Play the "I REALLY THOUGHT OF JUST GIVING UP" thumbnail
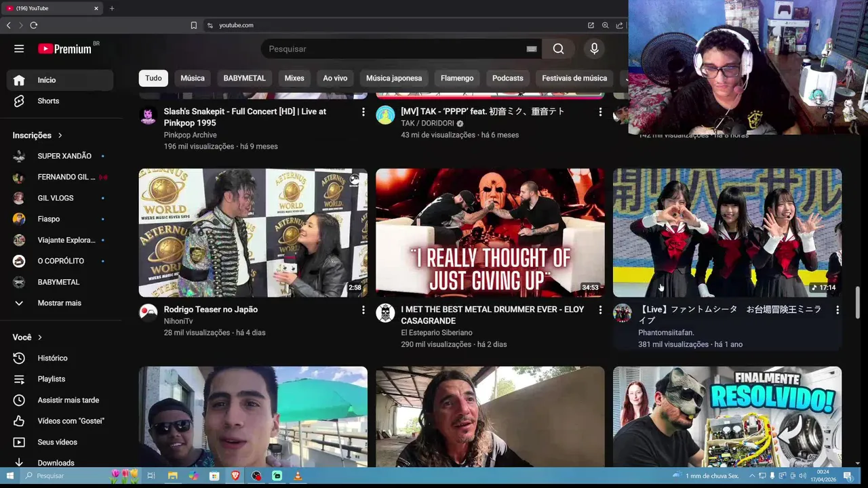868x488 pixels. (490, 232)
